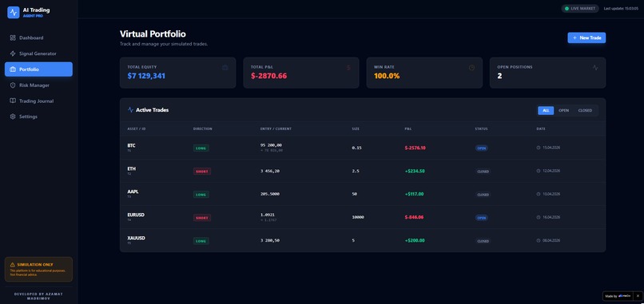Close the Made by badge
The height and width of the screenshot is (304, 644).
click(638, 296)
